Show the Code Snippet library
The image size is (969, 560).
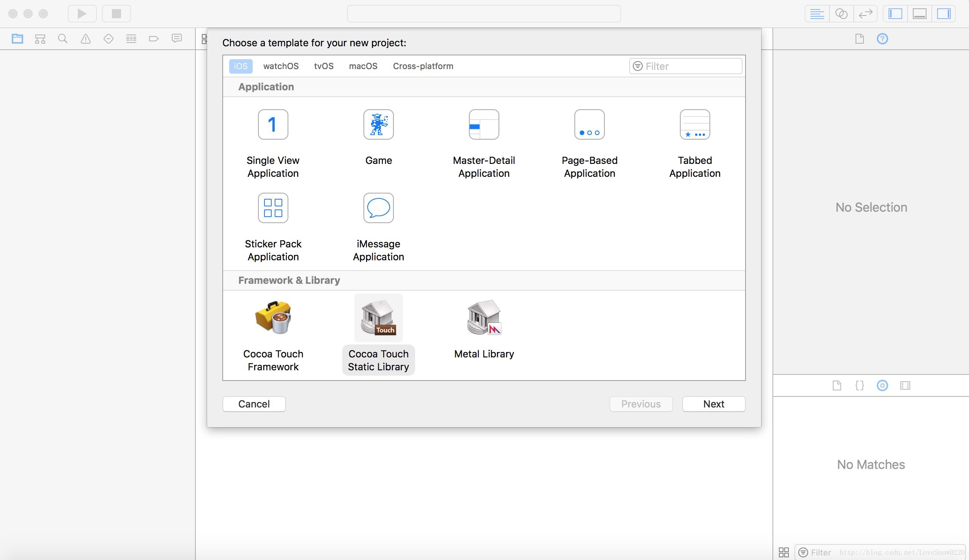pos(860,385)
